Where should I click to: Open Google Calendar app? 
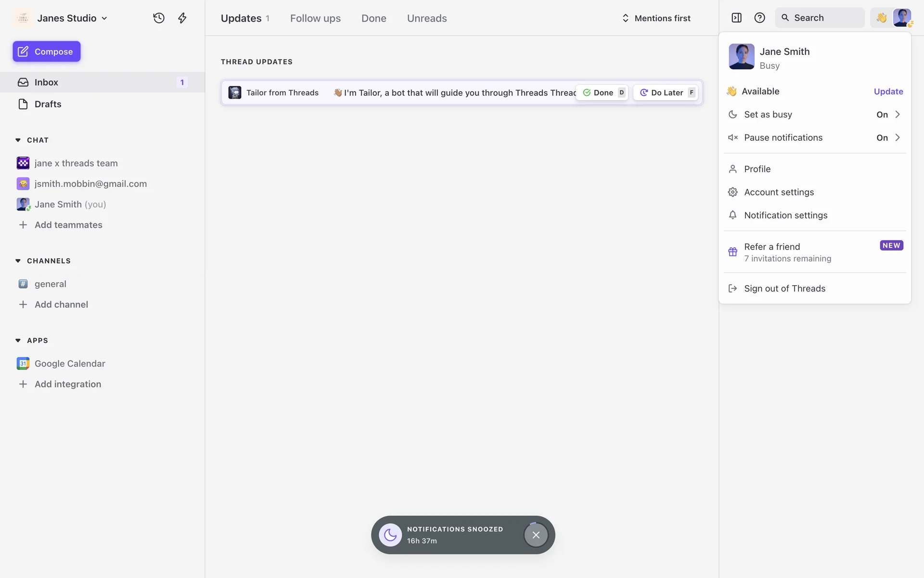70,364
